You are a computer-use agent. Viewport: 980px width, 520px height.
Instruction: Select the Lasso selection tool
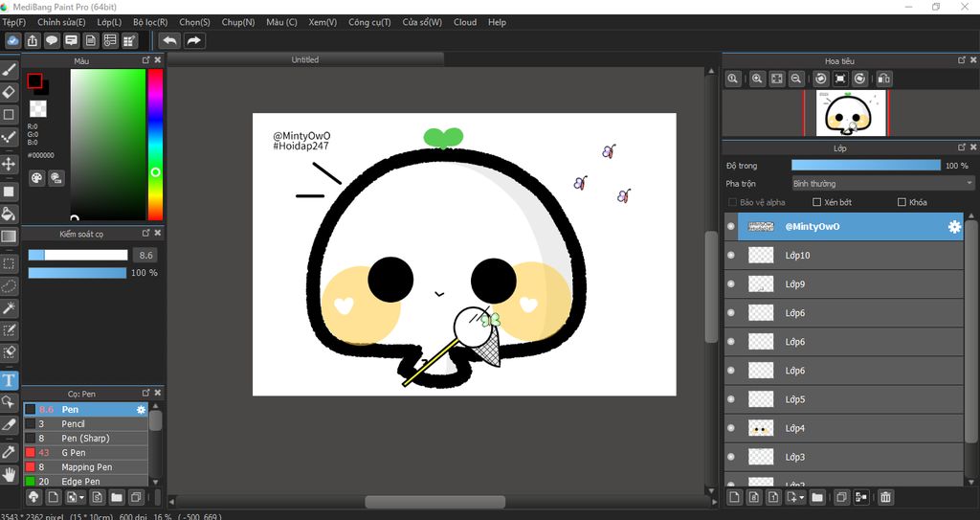point(9,286)
